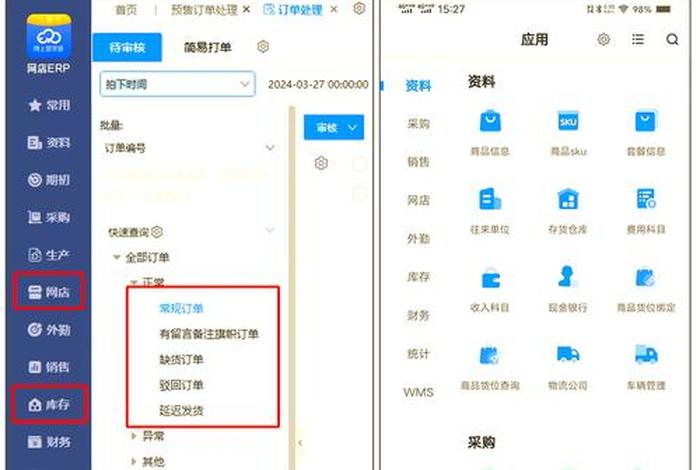The image size is (700, 470).
Task: Select 网店 category in the mobile sidebar
Action: pos(418,200)
